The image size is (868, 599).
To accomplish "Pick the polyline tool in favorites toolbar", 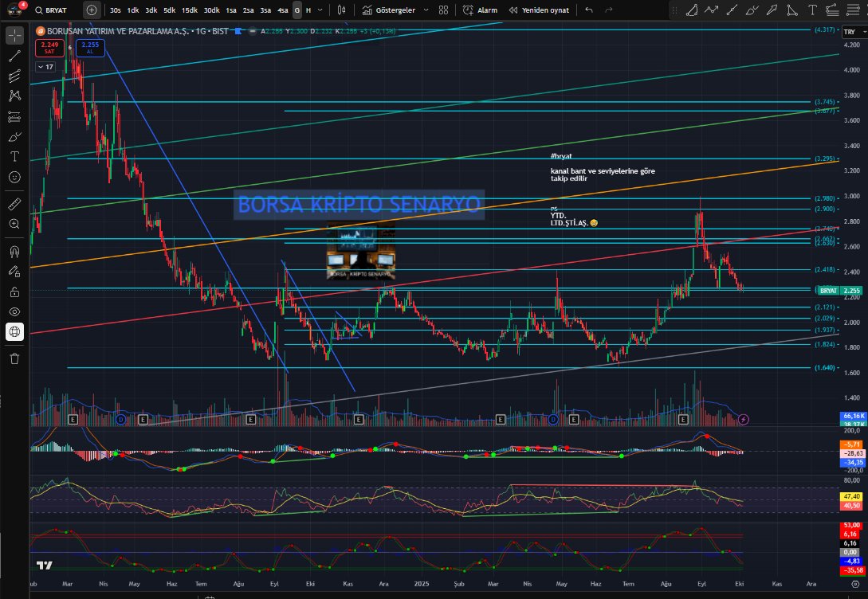I will click(x=711, y=10).
